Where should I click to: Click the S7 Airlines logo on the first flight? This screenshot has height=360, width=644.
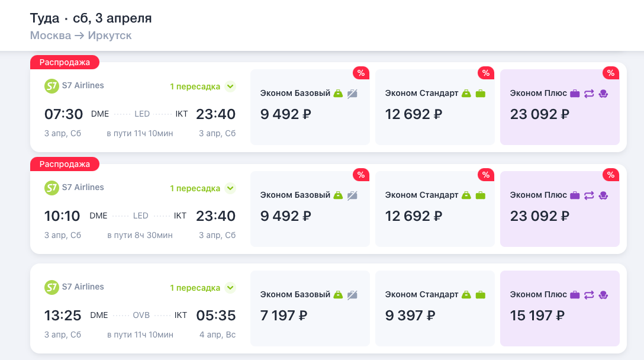(51, 85)
